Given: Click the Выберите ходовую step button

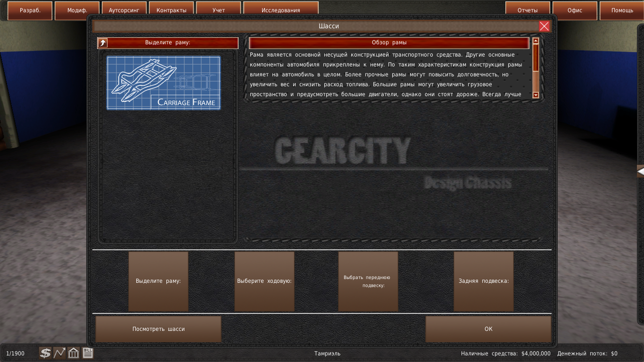Looking at the screenshot, I should pos(264,281).
